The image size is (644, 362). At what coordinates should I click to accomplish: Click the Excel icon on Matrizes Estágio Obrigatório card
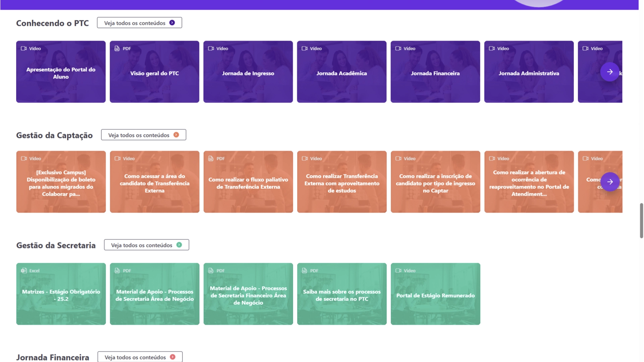point(24,271)
